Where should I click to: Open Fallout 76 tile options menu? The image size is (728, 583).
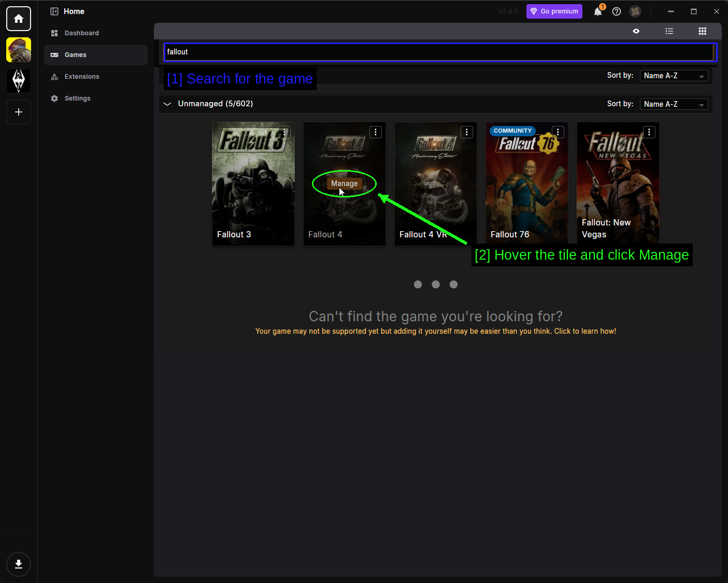558,132
